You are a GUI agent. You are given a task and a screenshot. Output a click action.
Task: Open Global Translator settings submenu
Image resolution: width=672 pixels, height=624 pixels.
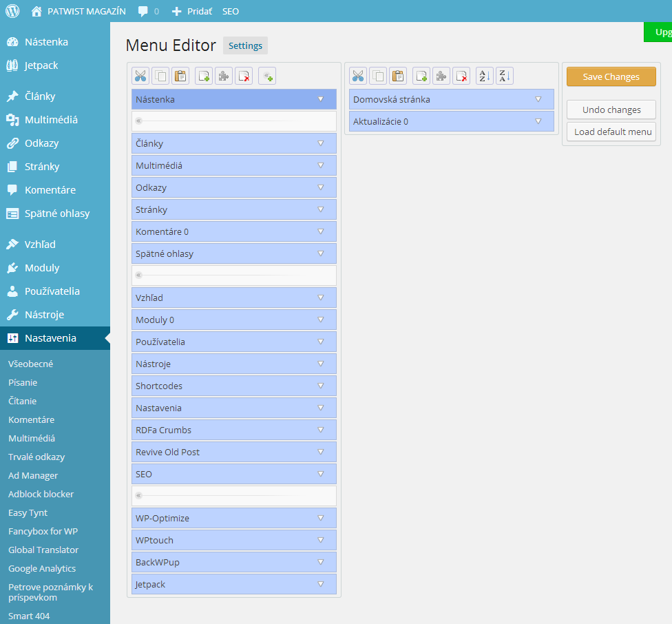pos(43,550)
